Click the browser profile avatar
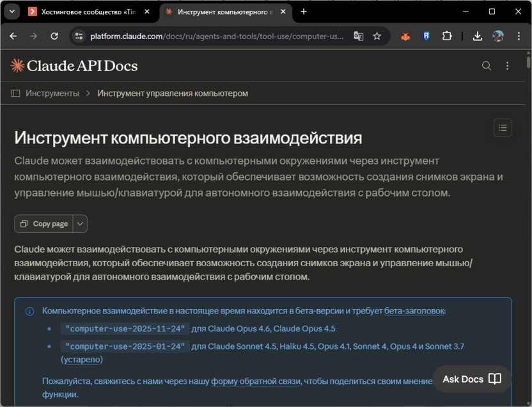 point(498,36)
